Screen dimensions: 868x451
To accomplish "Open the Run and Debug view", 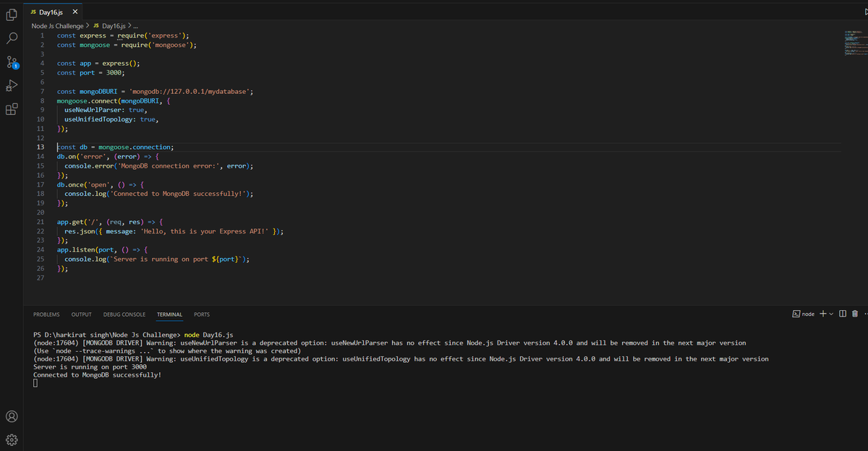I will pyautogui.click(x=12, y=87).
